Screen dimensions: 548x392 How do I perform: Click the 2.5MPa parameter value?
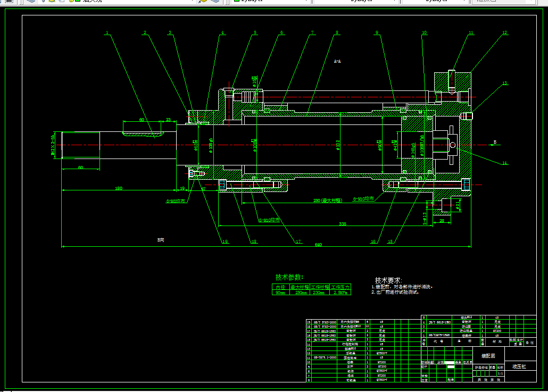click(341, 293)
